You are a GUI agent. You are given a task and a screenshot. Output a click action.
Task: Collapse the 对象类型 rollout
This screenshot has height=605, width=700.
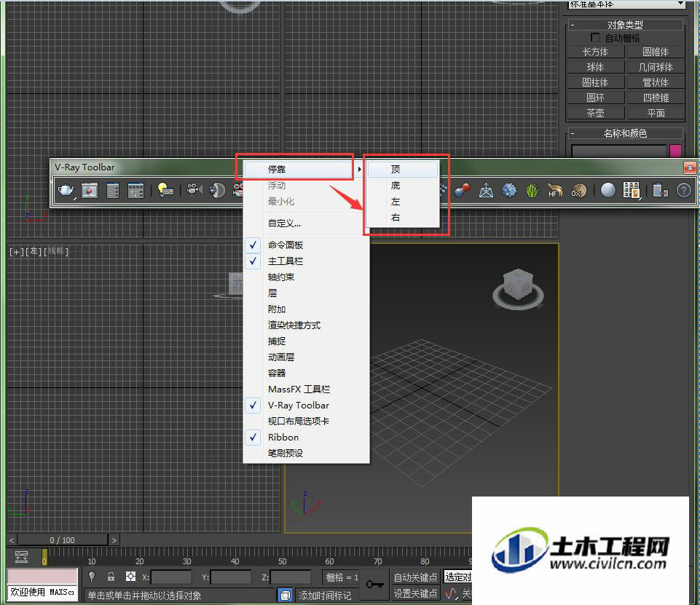[625, 25]
